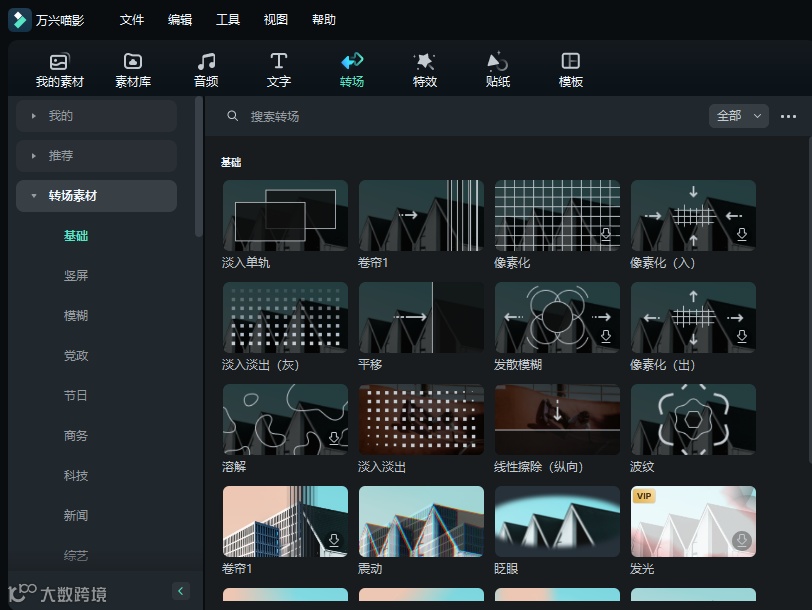Open the 全部 filter dropdown
Screen dimensions: 812x610
(x=738, y=116)
